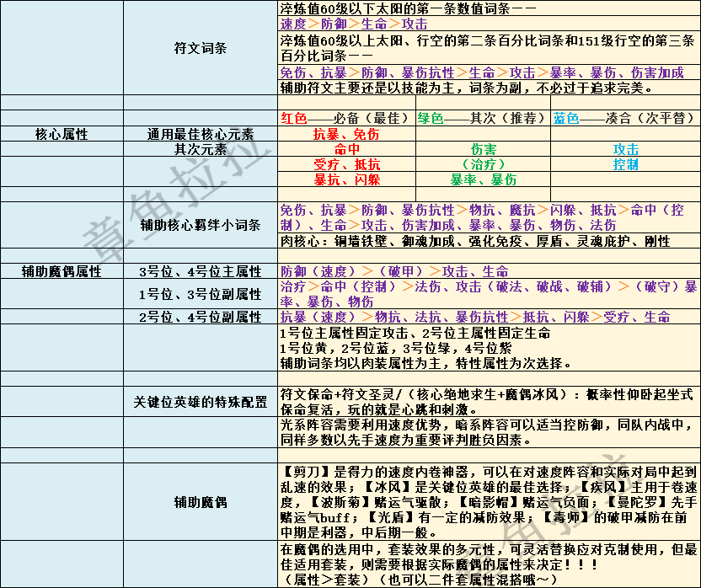Select the 辅助核心羁绊小词条 cell
Image resolution: width=701 pixels, height=588 pixels.
click(200, 225)
